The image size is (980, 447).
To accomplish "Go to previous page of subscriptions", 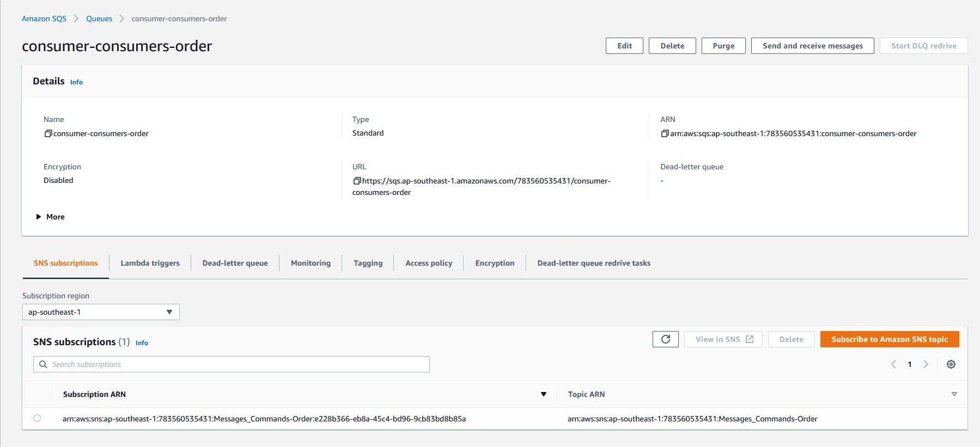I will [x=893, y=364].
